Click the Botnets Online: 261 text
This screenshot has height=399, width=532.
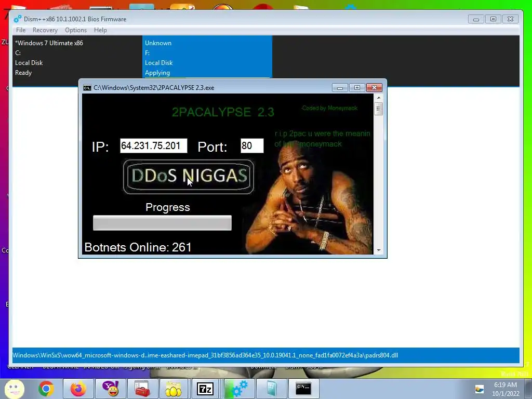tap(138, 247)
